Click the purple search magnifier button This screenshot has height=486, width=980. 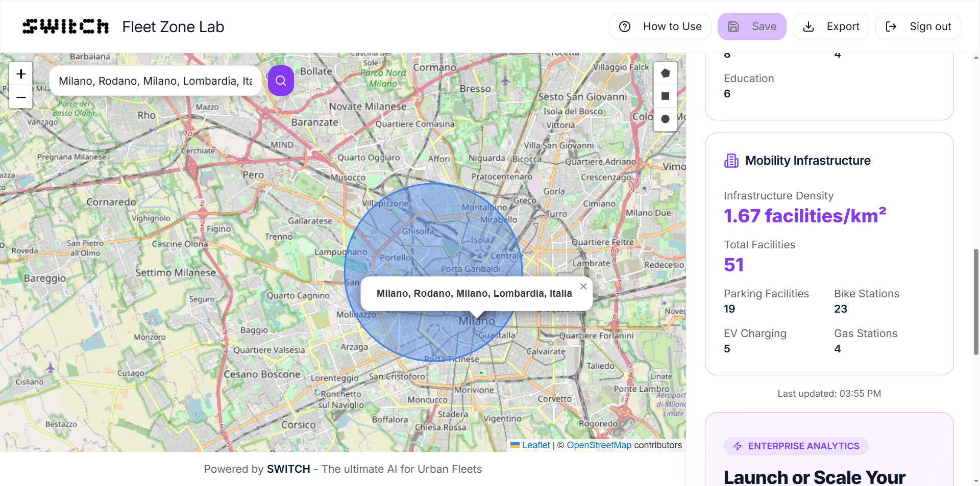[x=281, y=81]
